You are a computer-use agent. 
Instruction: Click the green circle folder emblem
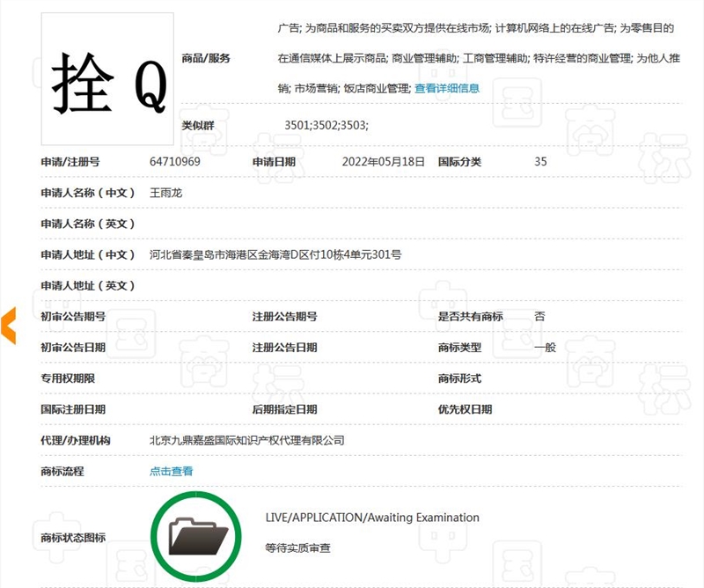coord(197,534)
